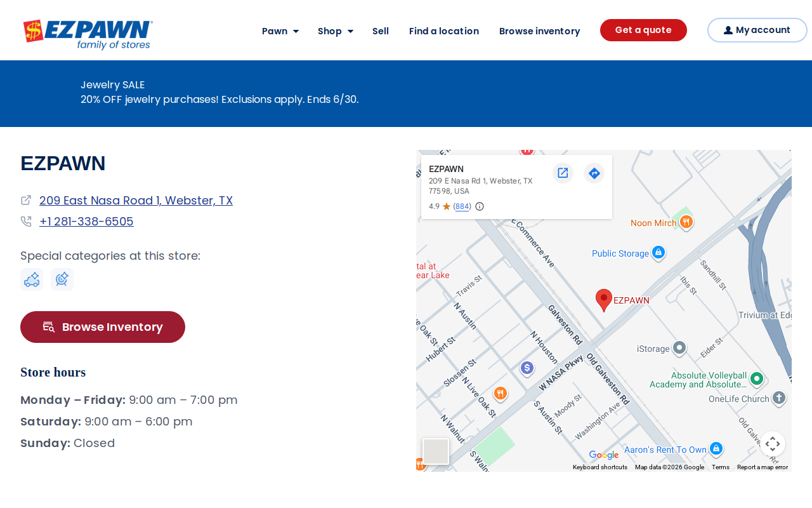Click the directions icon in the map card
Screen dimensions: 812x508
pyautogui.click(x=594, y=173)
